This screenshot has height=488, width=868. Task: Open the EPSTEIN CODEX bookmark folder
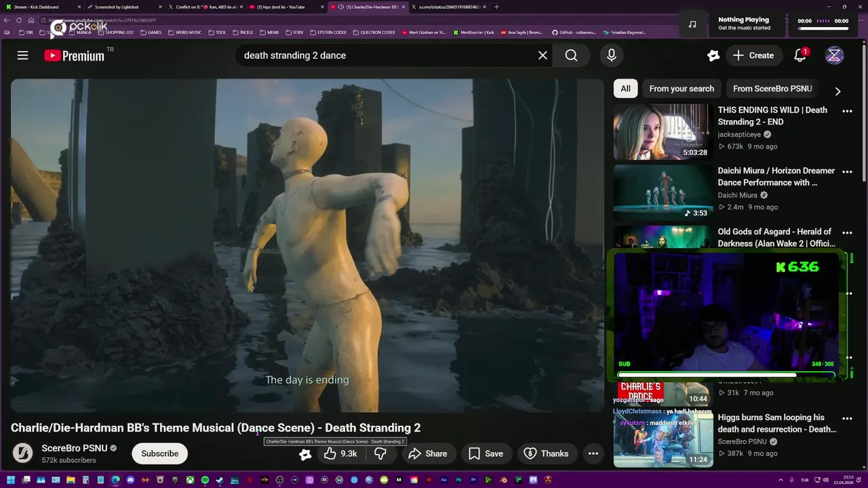(x=328, y=33)
